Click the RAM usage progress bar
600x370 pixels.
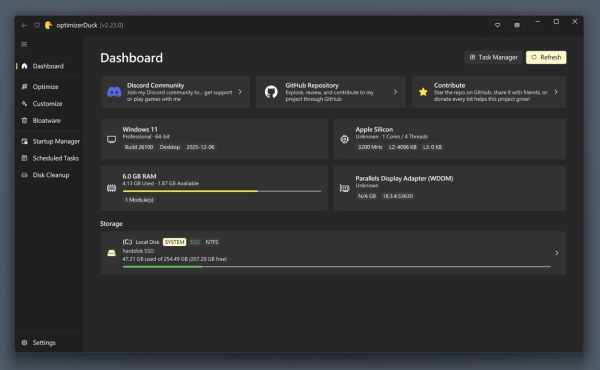pyautogui.click(x=222, y=191)
